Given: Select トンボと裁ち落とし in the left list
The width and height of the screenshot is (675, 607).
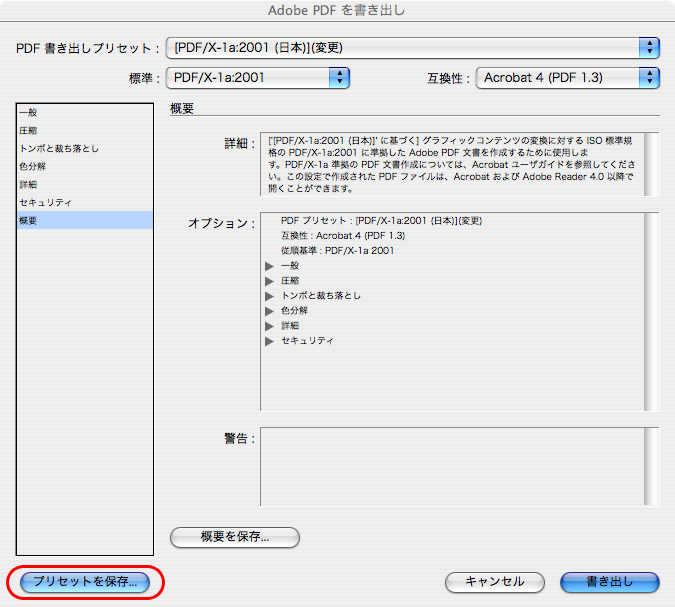Looking at the screenshot, I should pos(85,149).
